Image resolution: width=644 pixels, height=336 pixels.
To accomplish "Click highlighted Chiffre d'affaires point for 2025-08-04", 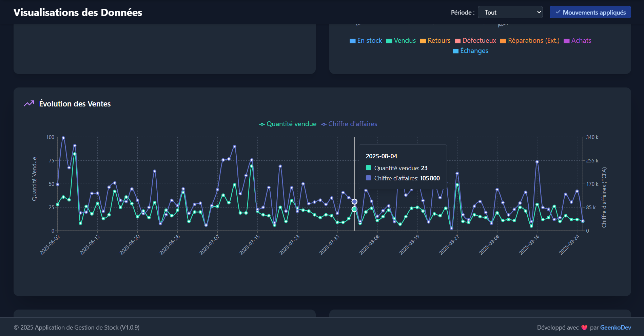I will tap(354, 202).
